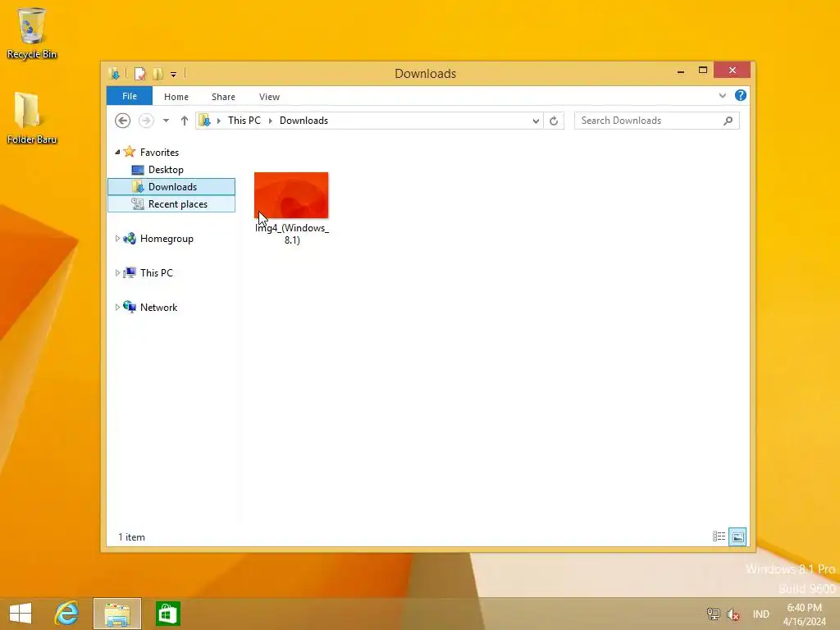Refresh the Downloads folder
The height and width of the screenshot is (630, 840).
pos(554,121)
